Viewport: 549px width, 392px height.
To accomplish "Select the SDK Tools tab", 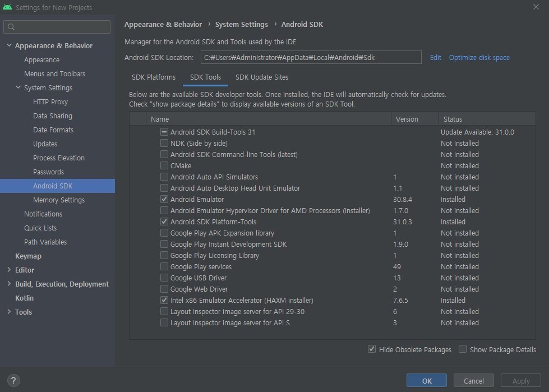I will tap(206, 77).
